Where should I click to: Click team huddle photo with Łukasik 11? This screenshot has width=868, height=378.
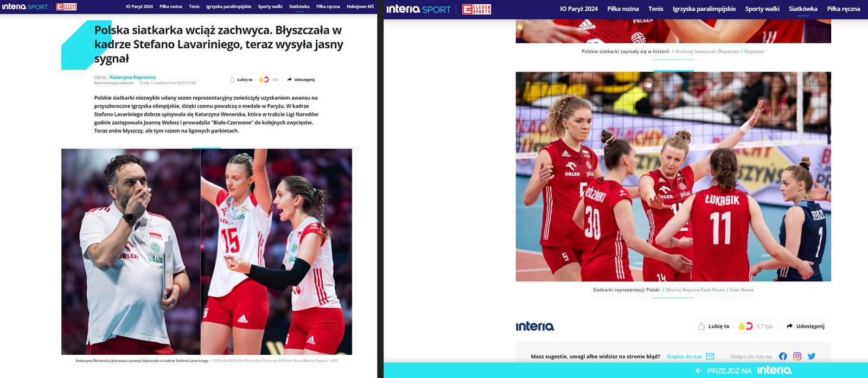pos(673,176)
